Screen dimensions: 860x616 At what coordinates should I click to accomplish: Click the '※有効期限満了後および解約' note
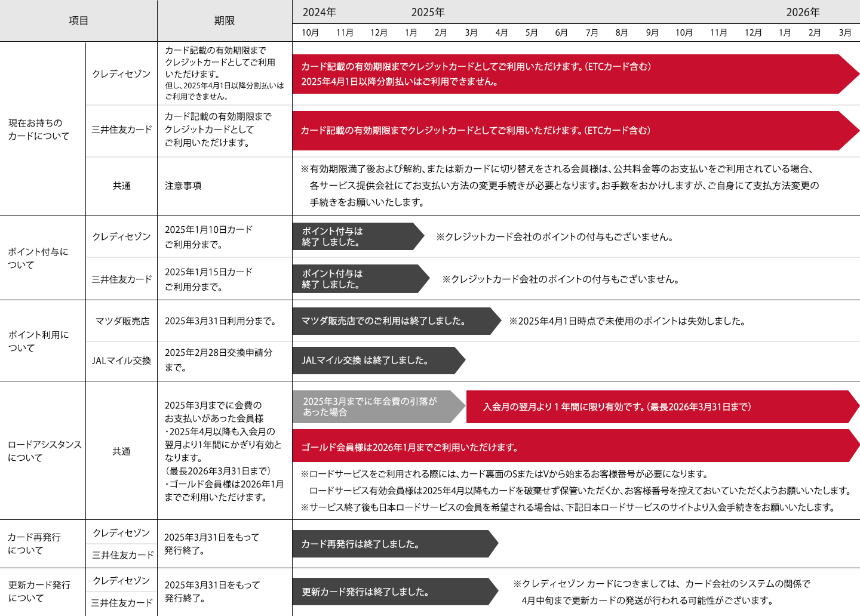click(x=560, y=186)
